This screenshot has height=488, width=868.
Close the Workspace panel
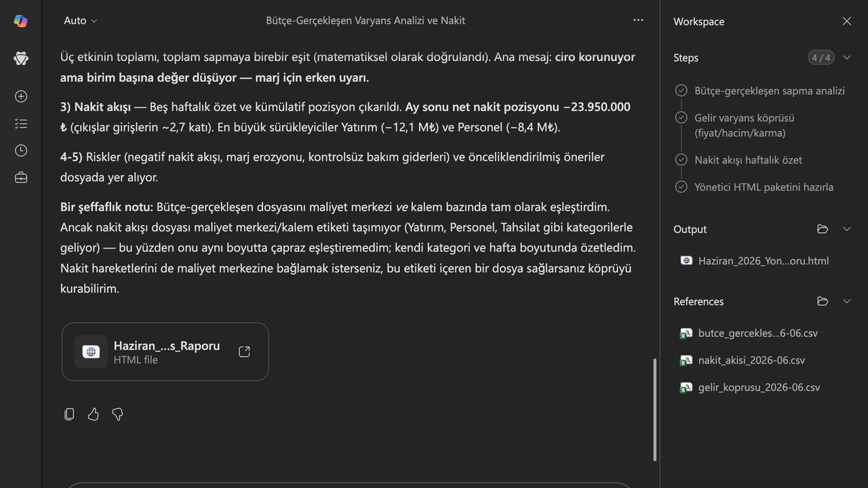pyautogui.click(x=847, y=21)
